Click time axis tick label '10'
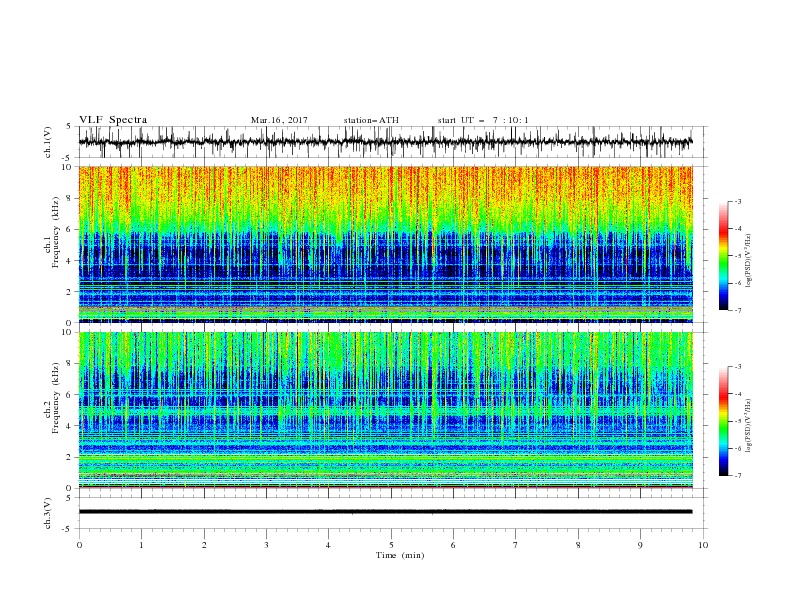The height and width of the screenshot is (612, 792). [703, 545]
